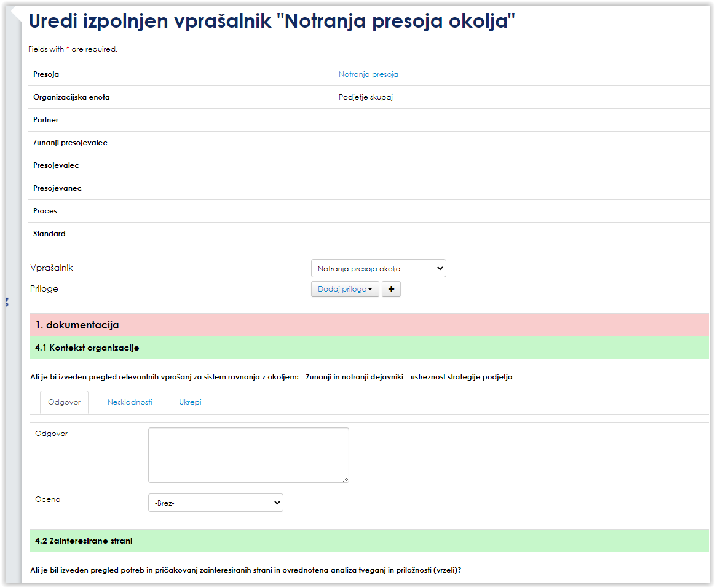Click the Presojevalec row label
The width and height of the screenshot is (715, 588).
(x=56, y=165)
